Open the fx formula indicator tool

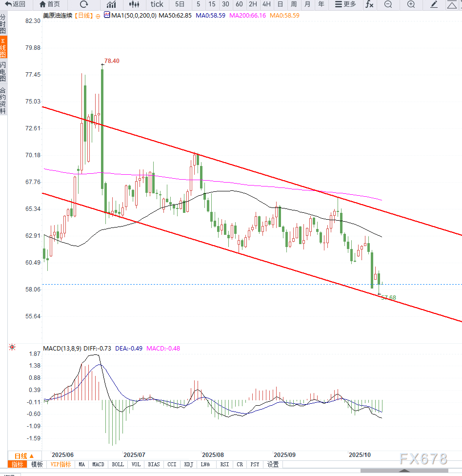pyautogui.click(x=369, y=4)
